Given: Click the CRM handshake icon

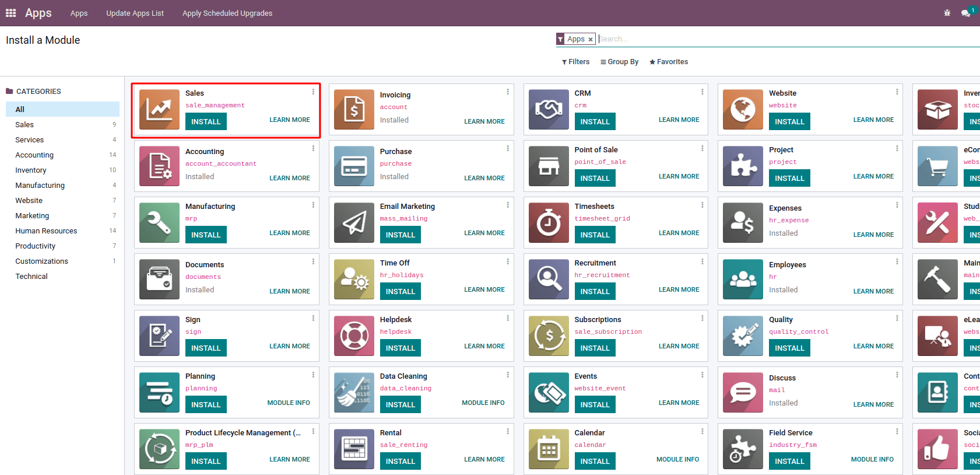Looking at the screenshot, I should pos(549,109).
